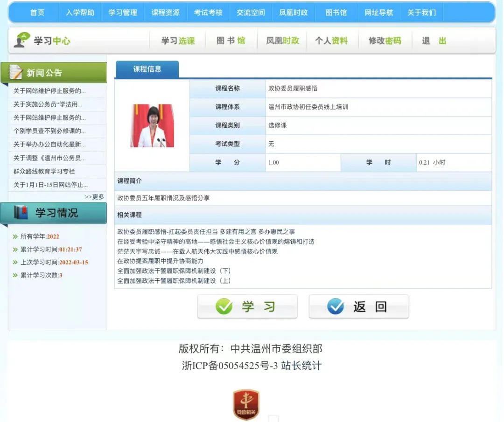
Task: Open 修改密码 in the toolbar
Action: click(x=385, y=41)
